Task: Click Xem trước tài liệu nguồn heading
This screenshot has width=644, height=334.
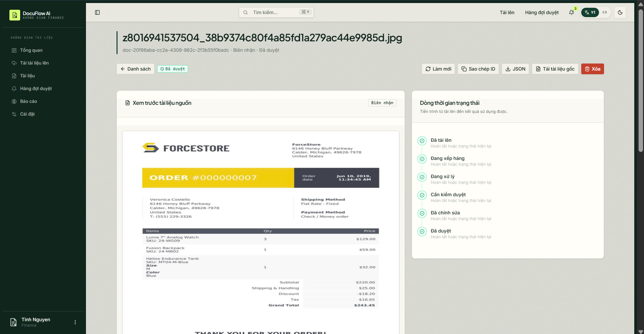Action: [162, 103]
